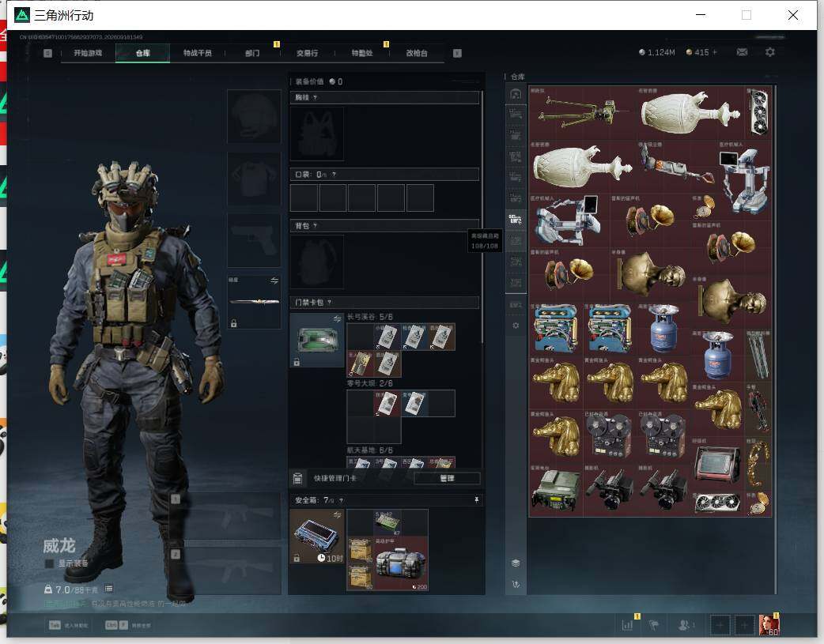Open settings gear in top bar
Viewport: 824px width, 644px height.
770,52
